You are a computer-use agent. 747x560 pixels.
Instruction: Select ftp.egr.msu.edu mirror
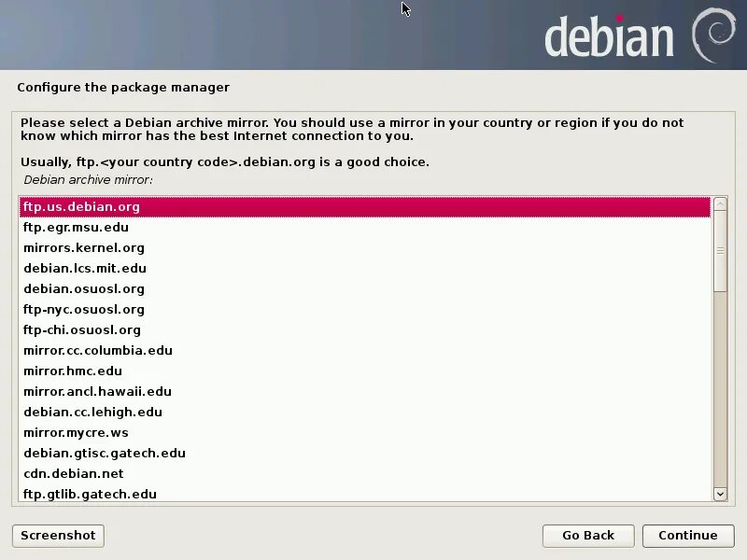[365, 228]
